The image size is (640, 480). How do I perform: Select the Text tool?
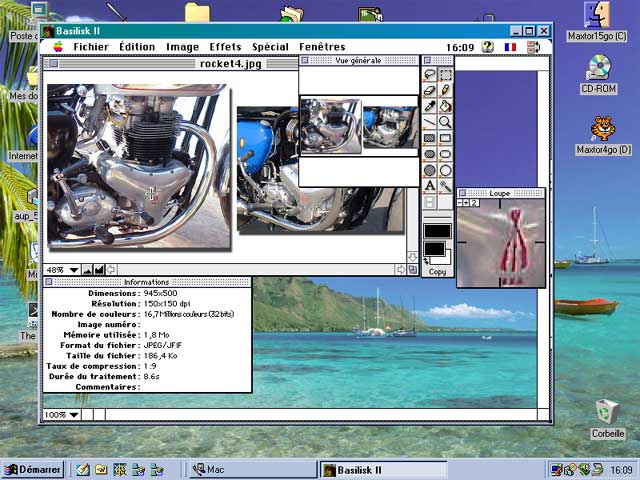pyautogui.click(x=429, y=186)
